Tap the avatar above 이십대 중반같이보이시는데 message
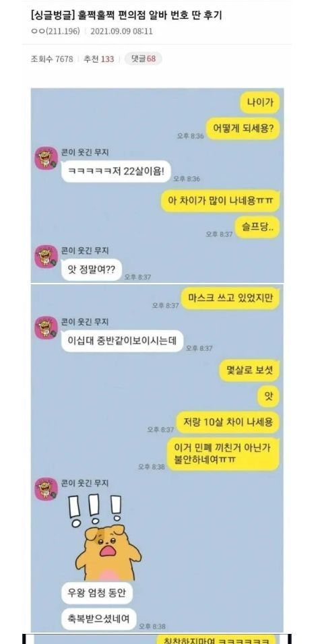Screen dimensions: 322x644 point(46,327)
